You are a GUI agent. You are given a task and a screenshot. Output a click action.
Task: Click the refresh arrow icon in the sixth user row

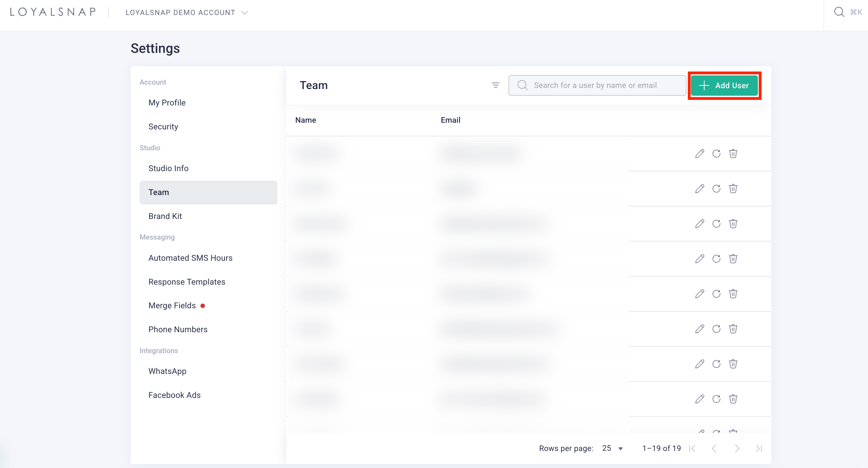point(716,329)
